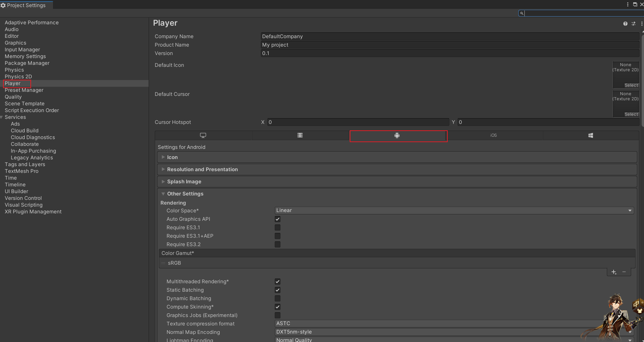This screenshot has width=644, height=342.
Task: Open Package Manager settings
Action: coord(27,63)
